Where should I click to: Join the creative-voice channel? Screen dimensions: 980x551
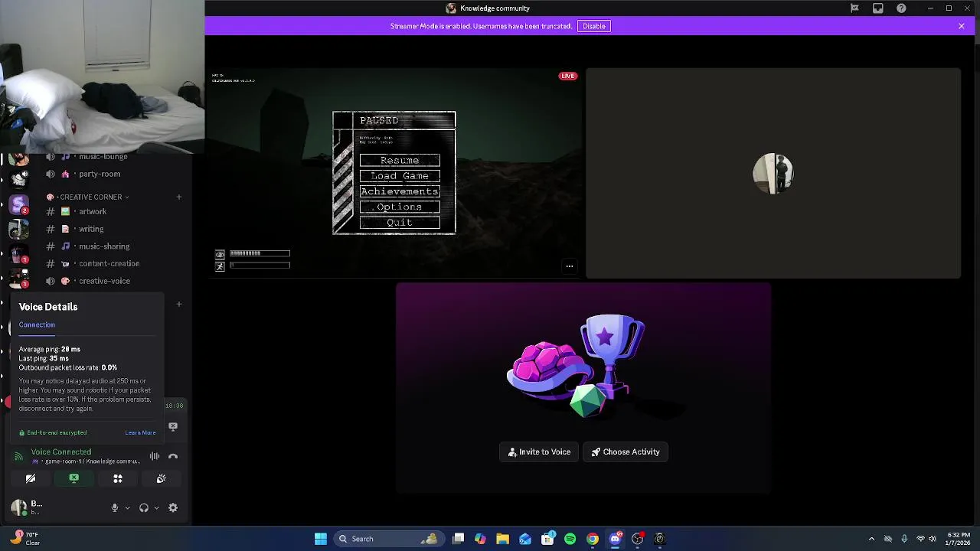pos(104,281)
